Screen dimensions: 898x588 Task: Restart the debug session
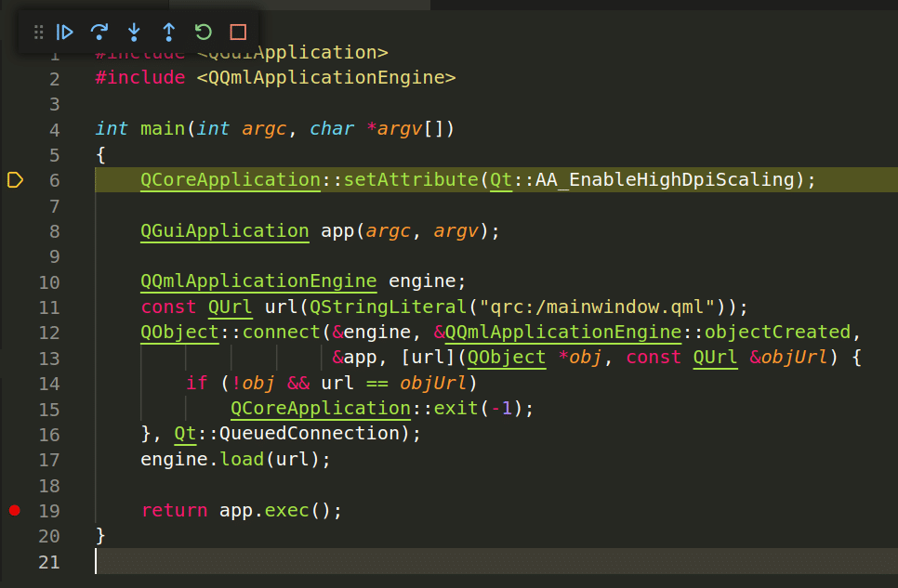pos(203,33)
